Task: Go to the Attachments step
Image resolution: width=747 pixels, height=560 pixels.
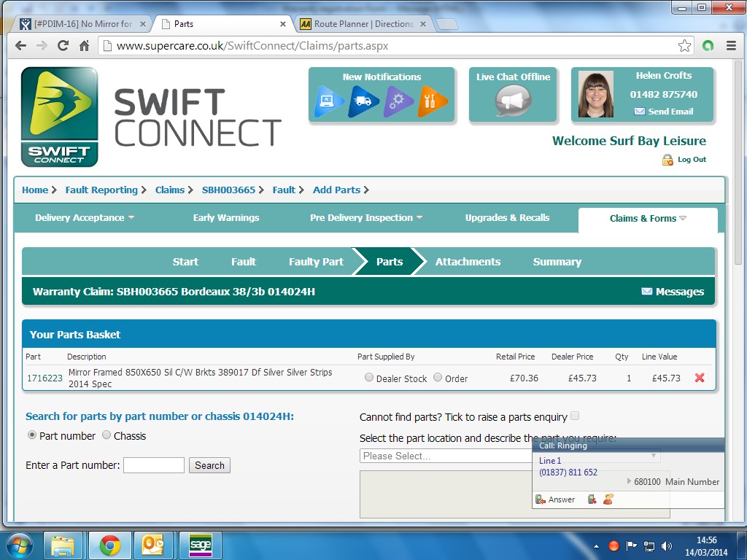Action: pos(468,262)
